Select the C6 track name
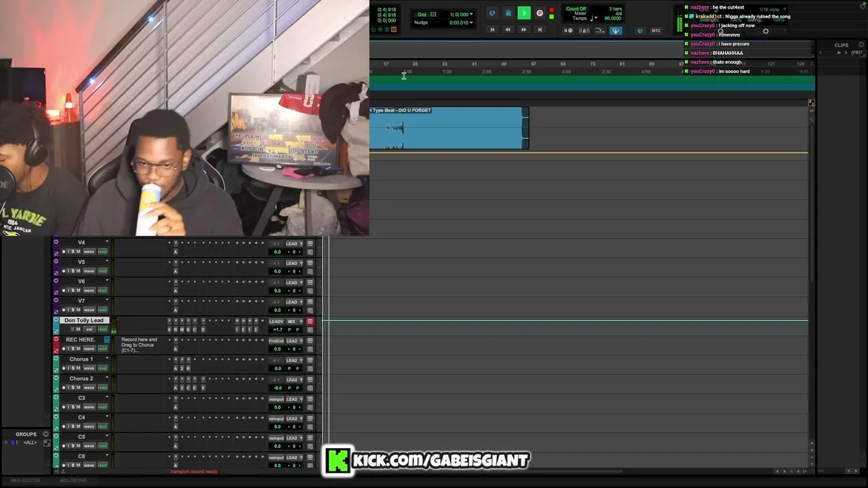The image size is (868, 488). coord(81,456)
